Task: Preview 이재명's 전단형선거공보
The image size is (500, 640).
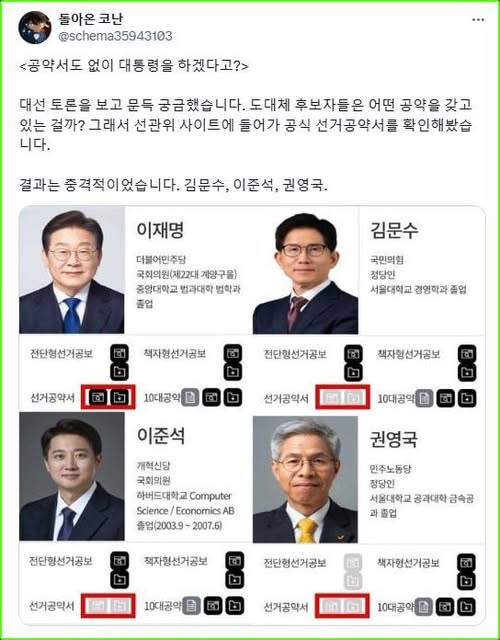Action: (x=119, y=353)
